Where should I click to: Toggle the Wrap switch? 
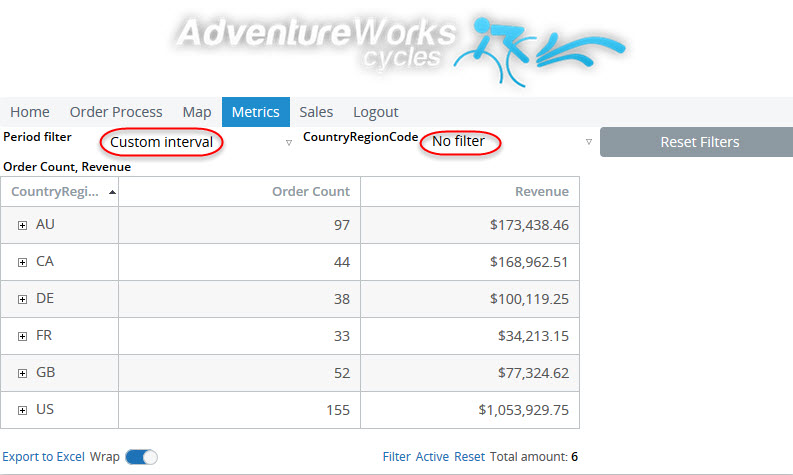click(141, 457)
